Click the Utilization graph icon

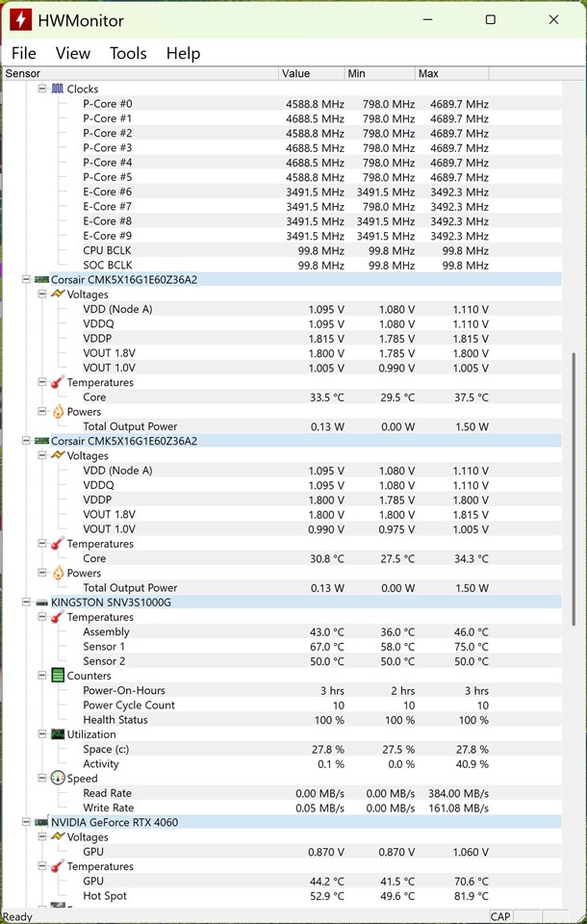click(58, 734)
